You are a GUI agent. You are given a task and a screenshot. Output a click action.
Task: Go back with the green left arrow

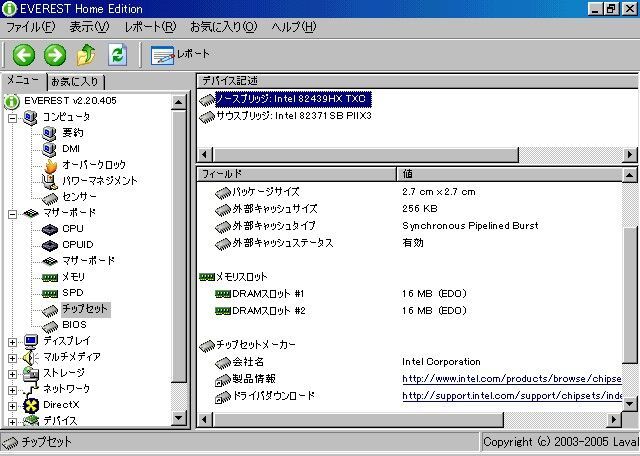pos(24,55)
